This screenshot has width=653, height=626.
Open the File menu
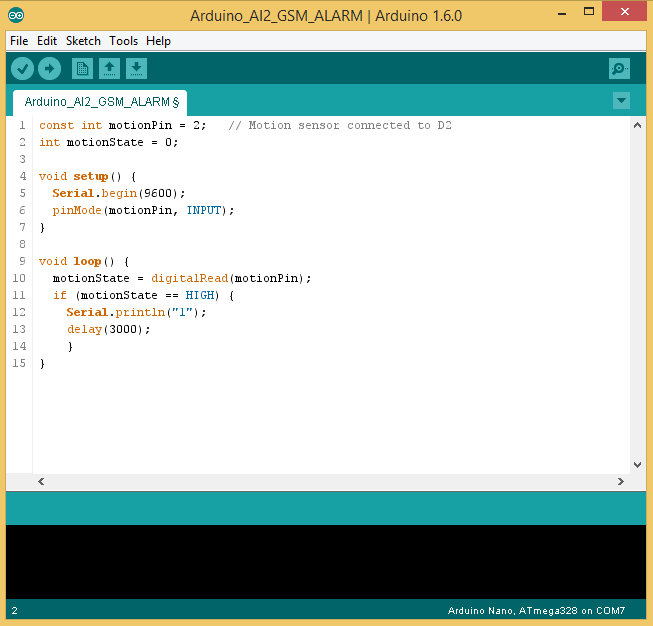19,41
